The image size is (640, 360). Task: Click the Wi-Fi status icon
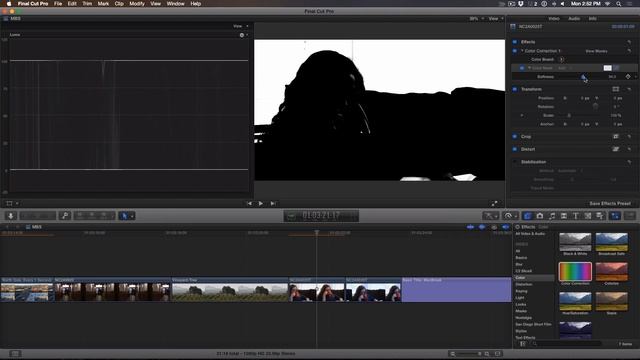point(608,4)
